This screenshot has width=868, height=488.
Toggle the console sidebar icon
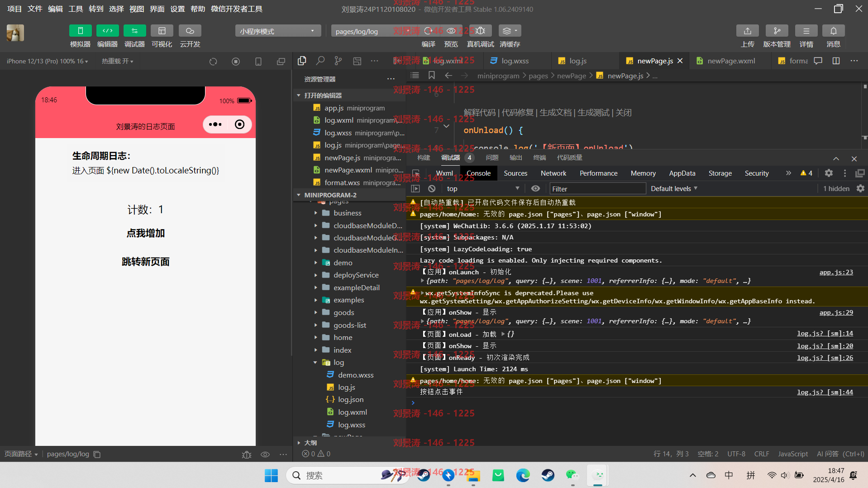(x=415, y=188)
